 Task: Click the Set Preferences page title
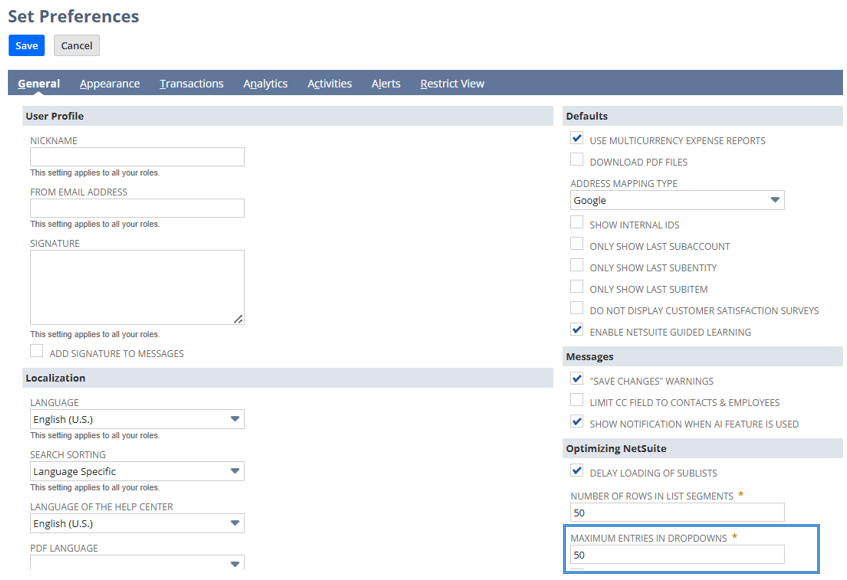[73, 16]
